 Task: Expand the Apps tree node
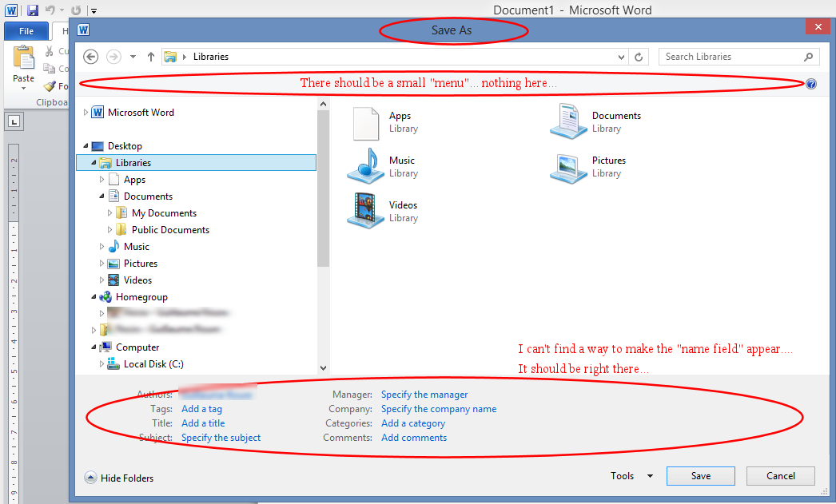tap(102, 180)
